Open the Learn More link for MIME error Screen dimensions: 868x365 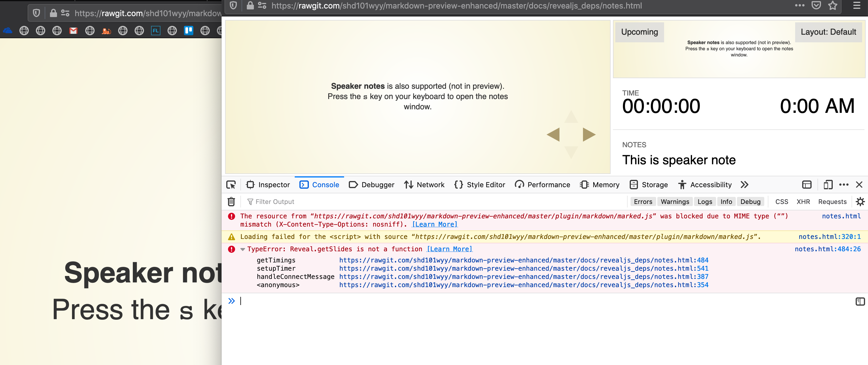[x=434, y=224]
